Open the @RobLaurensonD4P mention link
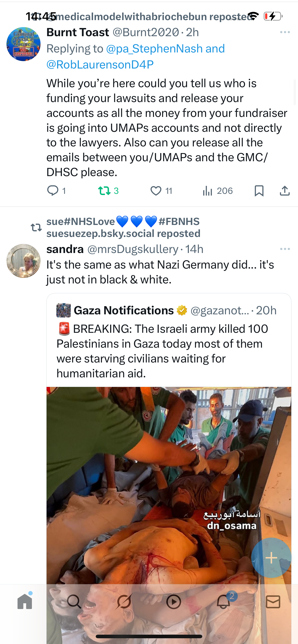298x644 pixels. (x=100, y=65)
